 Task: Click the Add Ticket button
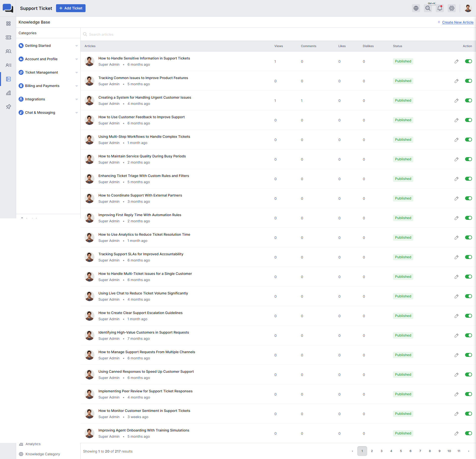click(71, 8)
